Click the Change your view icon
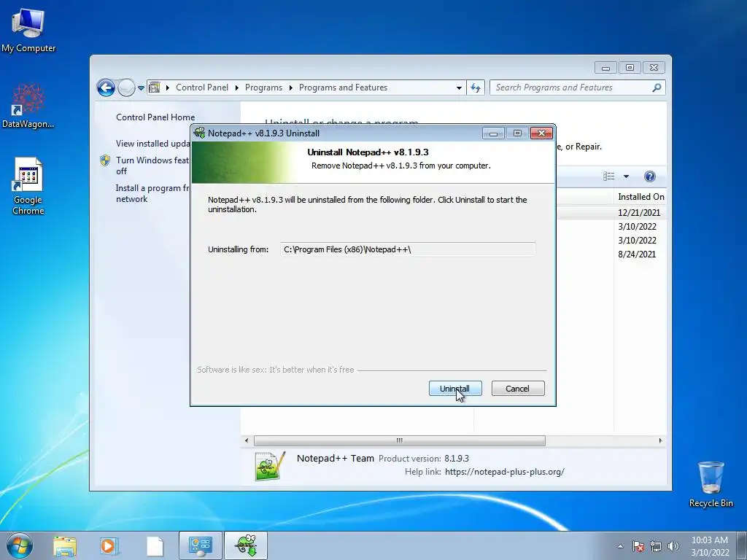The width and height of the screenshot is (747, 560). pyautogui.click(x=609, y=176)
